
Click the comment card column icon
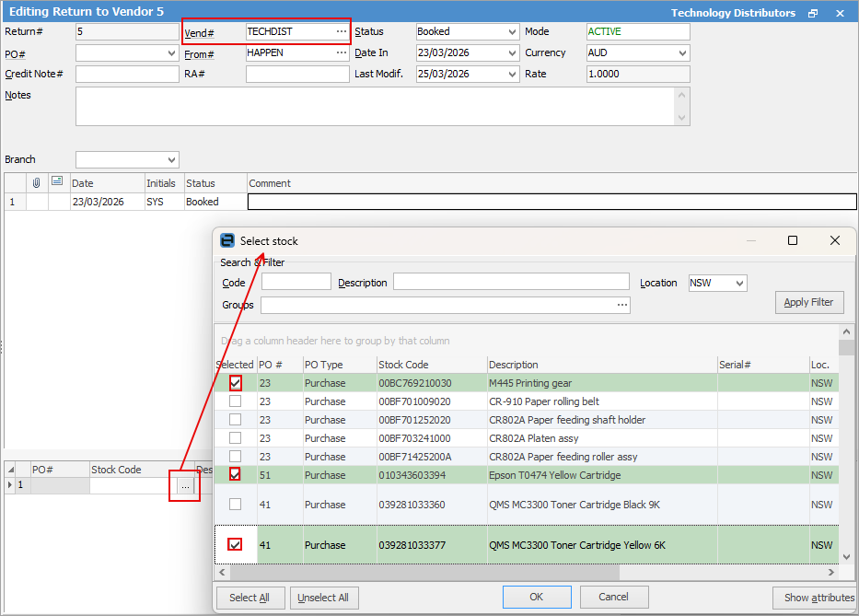(57, 182)
